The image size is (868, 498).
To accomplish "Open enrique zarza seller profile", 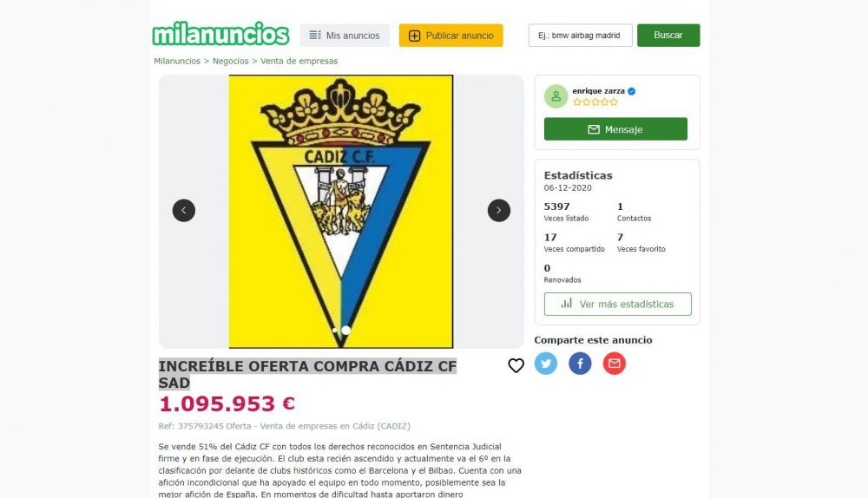I will click(x=598, y=91).
